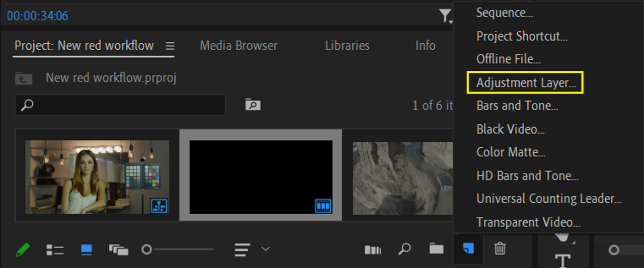This screenshot has width=644, height=268.
Task: Select the aerial desert road clip thumbnail
Action: pos(403,178)
